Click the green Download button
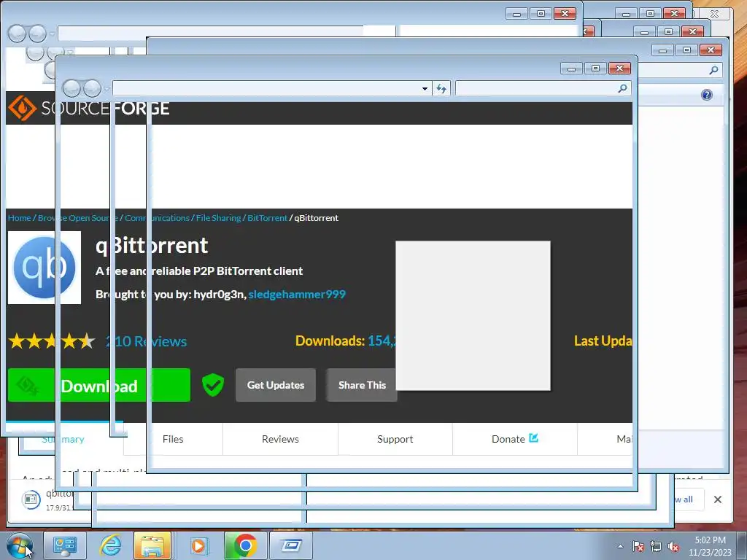The image size is (747, 560). (x=99, y=385)
